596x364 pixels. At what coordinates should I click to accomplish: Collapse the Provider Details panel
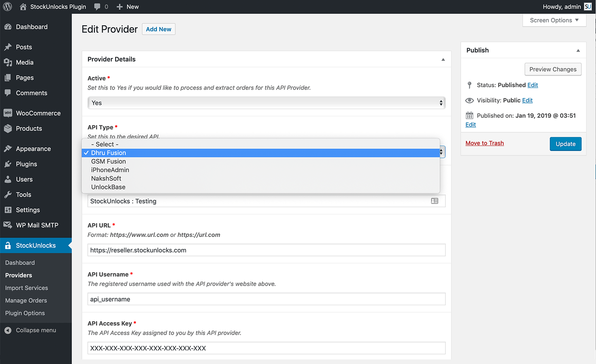[443, 60]
